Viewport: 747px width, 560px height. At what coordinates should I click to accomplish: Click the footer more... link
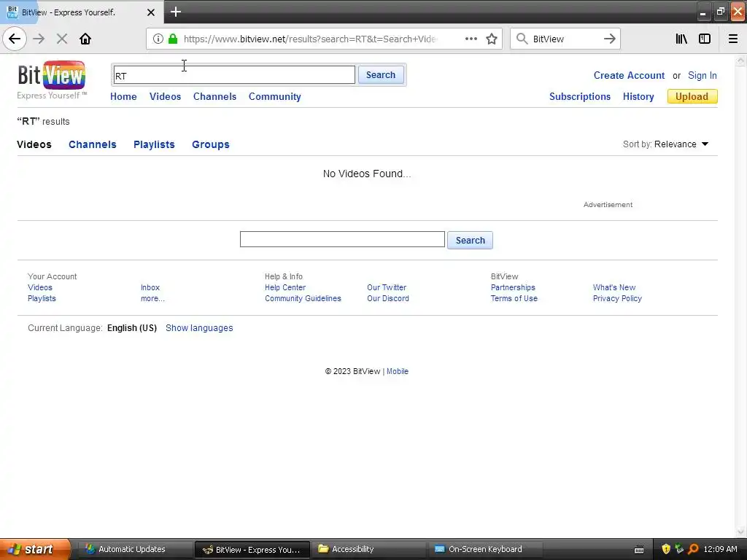152,298
